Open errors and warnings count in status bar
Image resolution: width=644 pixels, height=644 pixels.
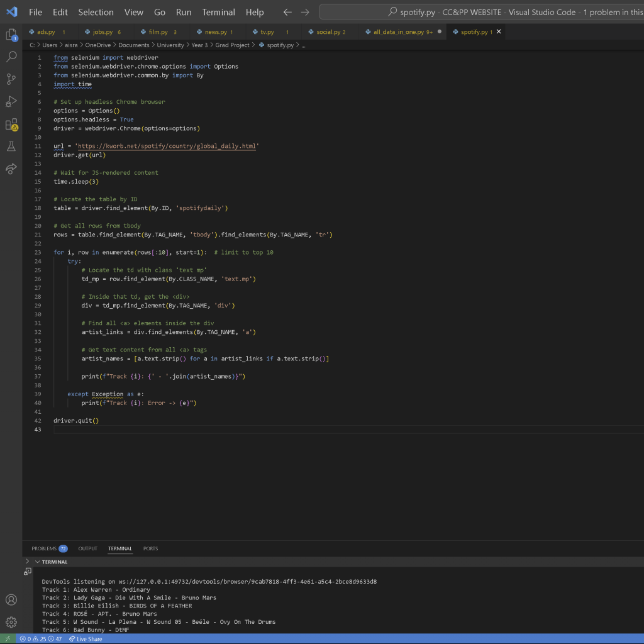click(x=41, y=639)
